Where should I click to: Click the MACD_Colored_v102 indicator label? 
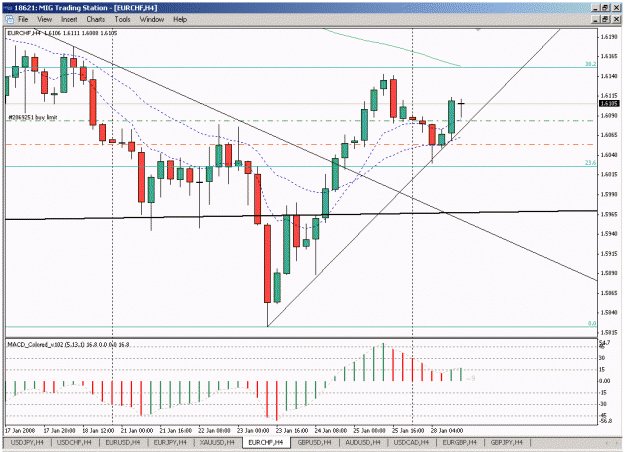click(68, 344)
